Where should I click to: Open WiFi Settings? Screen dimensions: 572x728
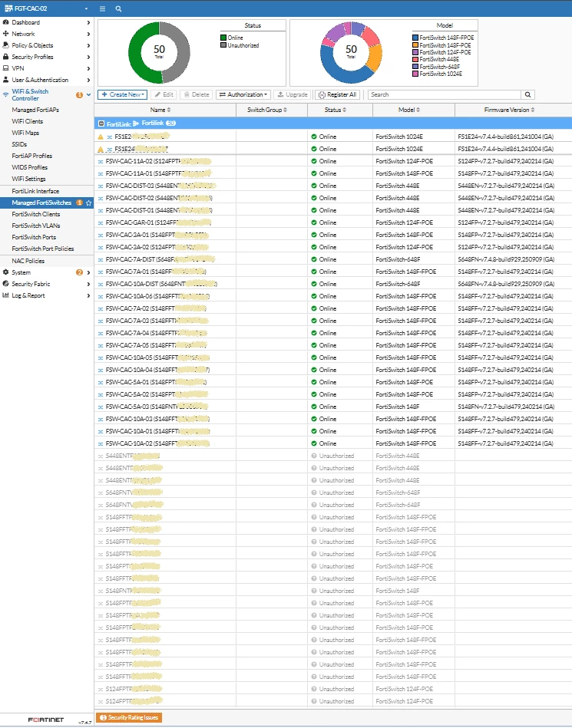pos(29,179)
